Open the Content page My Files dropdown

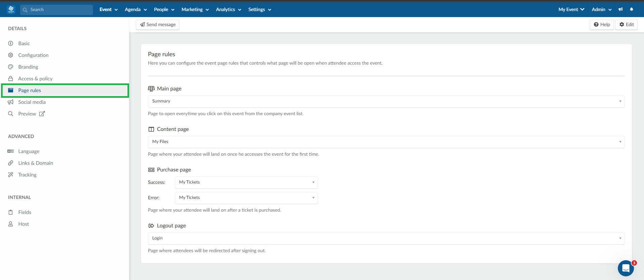386,142
